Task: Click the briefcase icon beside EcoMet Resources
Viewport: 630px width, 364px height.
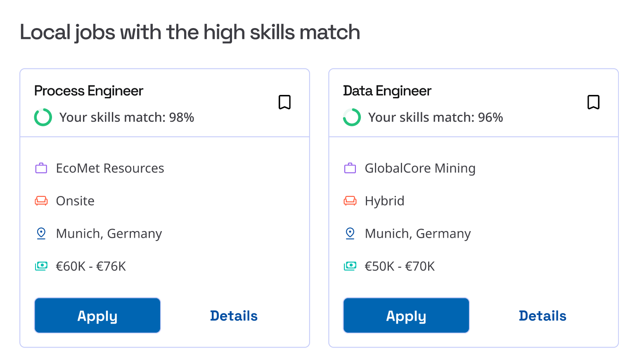Action: tap(41, 168)
